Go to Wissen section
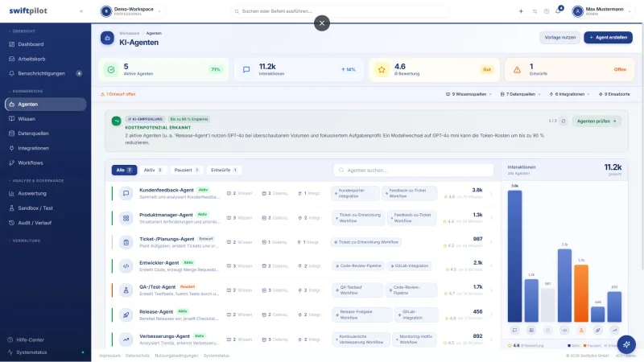Image resolution: width=644 pixels, height=362 pixels. coord(46,118)
